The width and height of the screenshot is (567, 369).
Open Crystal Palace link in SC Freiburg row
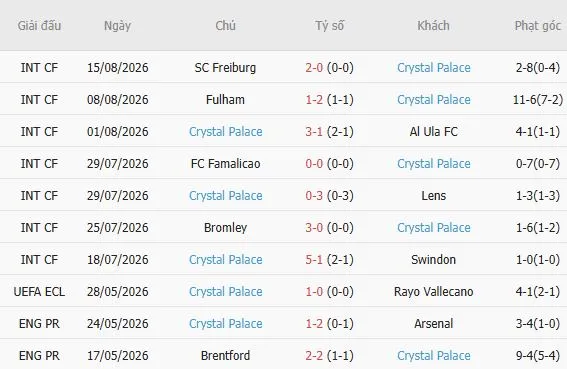[x=434, y=68]
